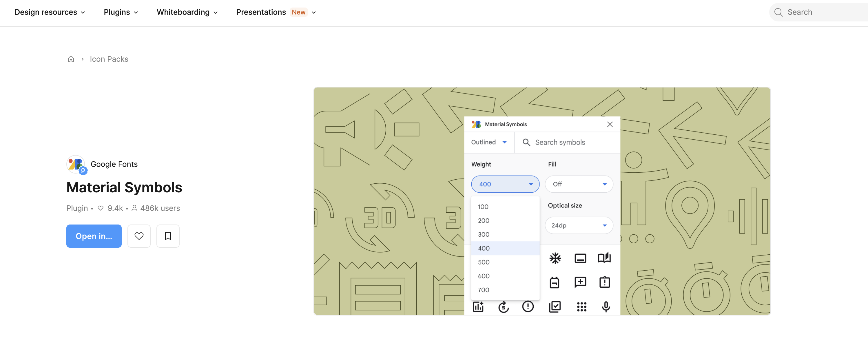The image size is (868, 343).
Task: Expand the Outlined style dropdown
Action: pyautogui.click(x=489, y=142)
